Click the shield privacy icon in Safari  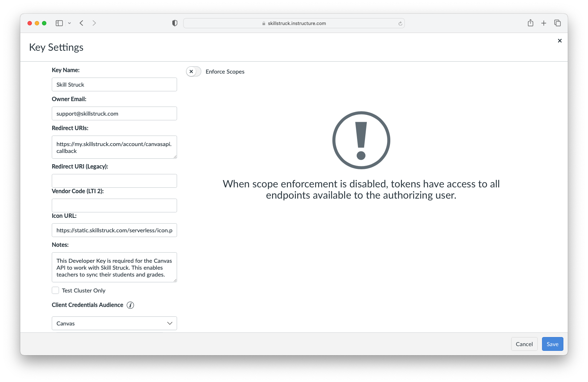coord(175,23)
